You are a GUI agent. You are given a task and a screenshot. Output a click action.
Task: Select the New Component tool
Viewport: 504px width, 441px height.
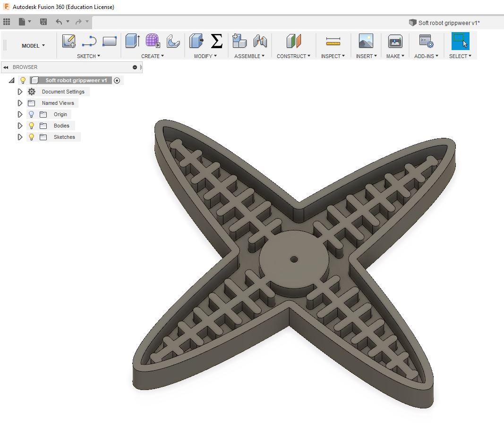pos(239,41)
